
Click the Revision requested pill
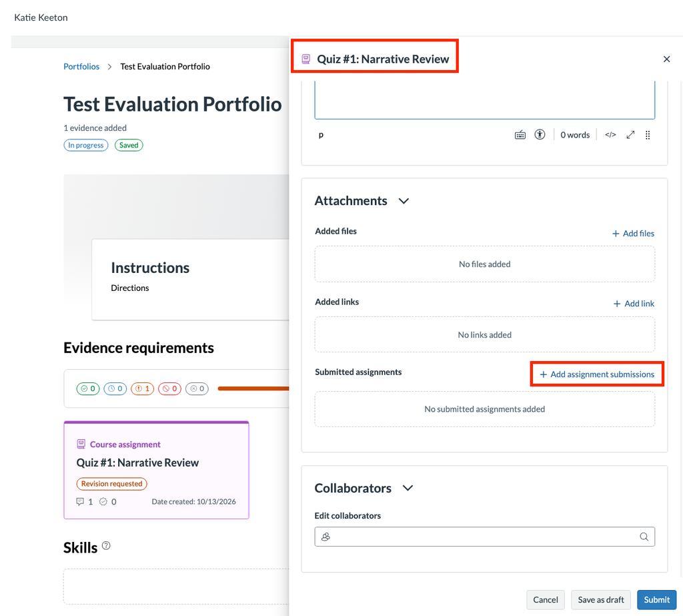point(112,483)
